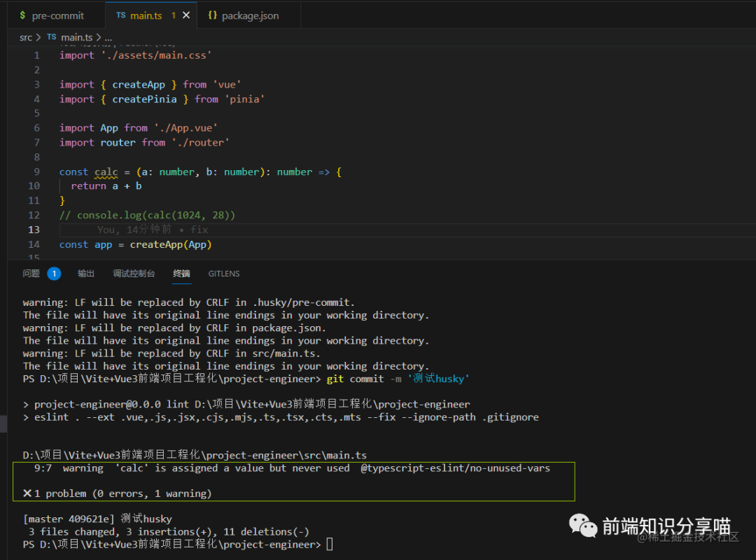Select the src breadcrumb folder
The height and width of the screenshot is (560, 756).
(26, 37)
